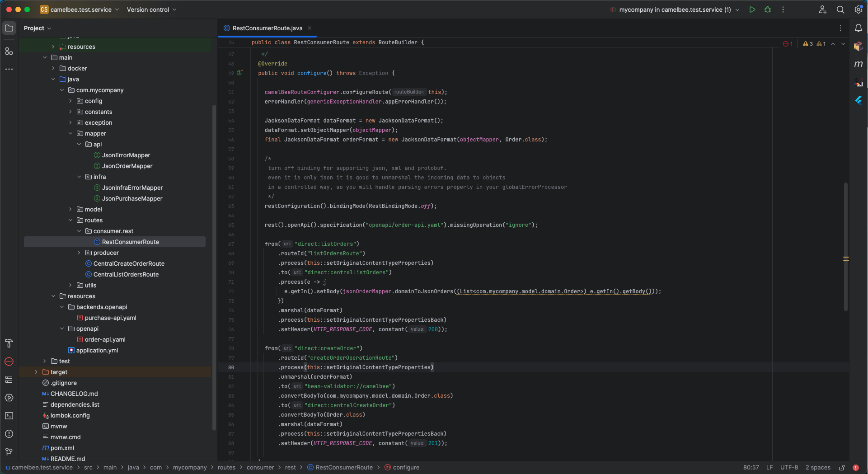Expand the producer package folder

point(79,253)
